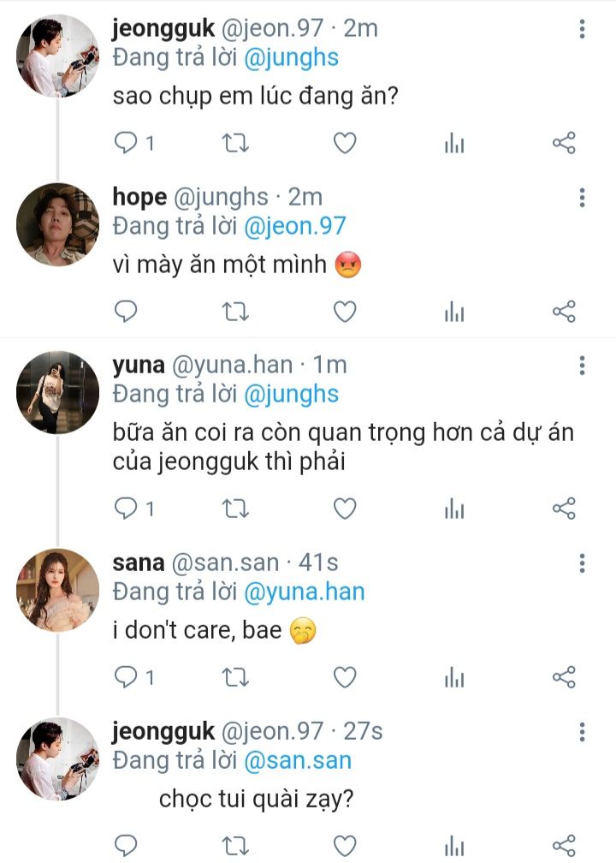This screenshot has width=616, height=863.
Task: Retweet hope's angry emoji reply
Action: (234, 312)
